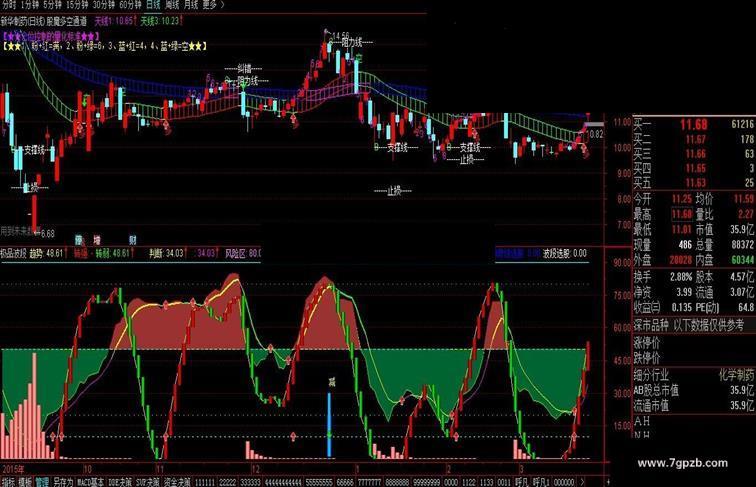Click the boxed 最高 value 11.68

(x=682, y=214)
